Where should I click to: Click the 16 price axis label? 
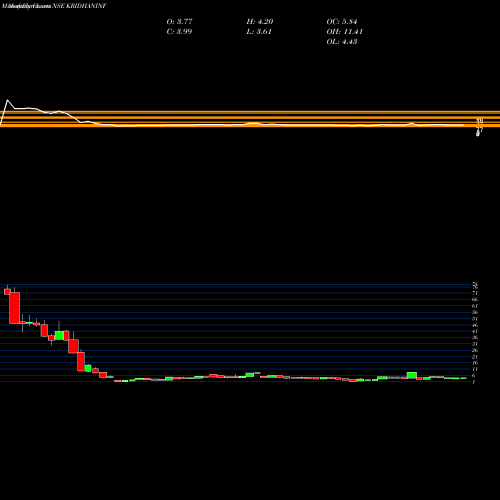pyautogui.click(x=475, y=363)
